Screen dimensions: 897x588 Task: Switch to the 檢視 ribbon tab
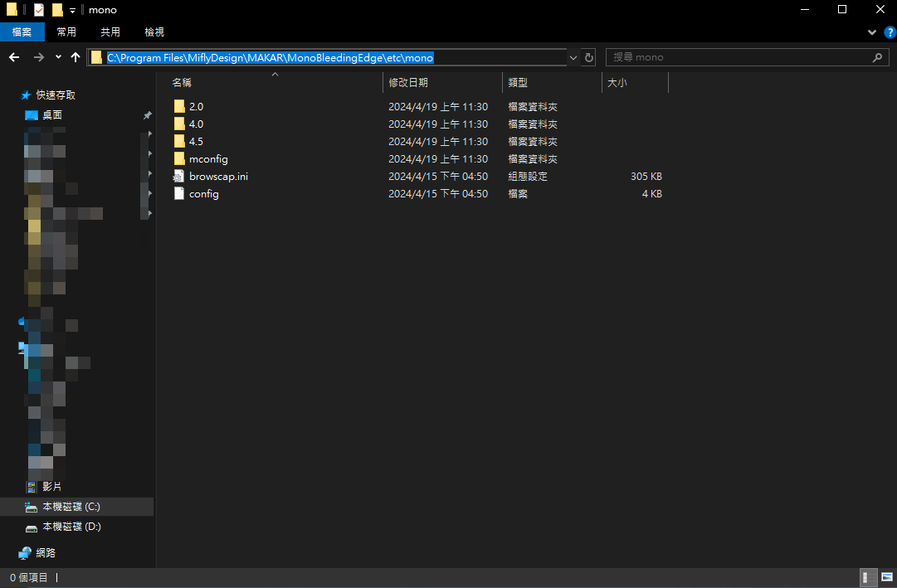154,32
